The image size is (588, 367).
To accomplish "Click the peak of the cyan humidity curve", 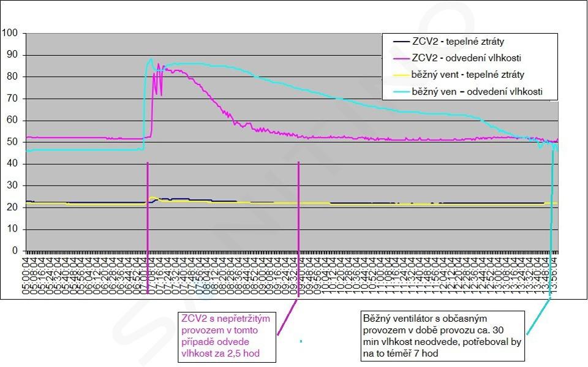I will point(151,59).
